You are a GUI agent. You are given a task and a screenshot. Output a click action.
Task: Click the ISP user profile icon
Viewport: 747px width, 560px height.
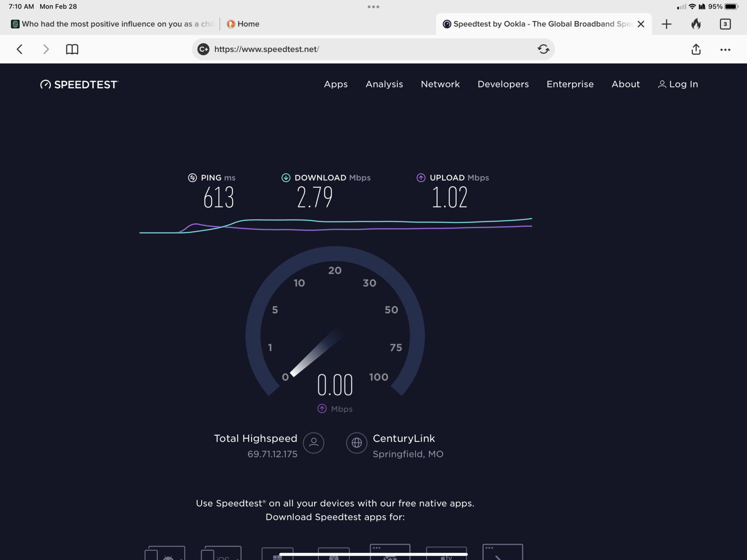(314, 442)
